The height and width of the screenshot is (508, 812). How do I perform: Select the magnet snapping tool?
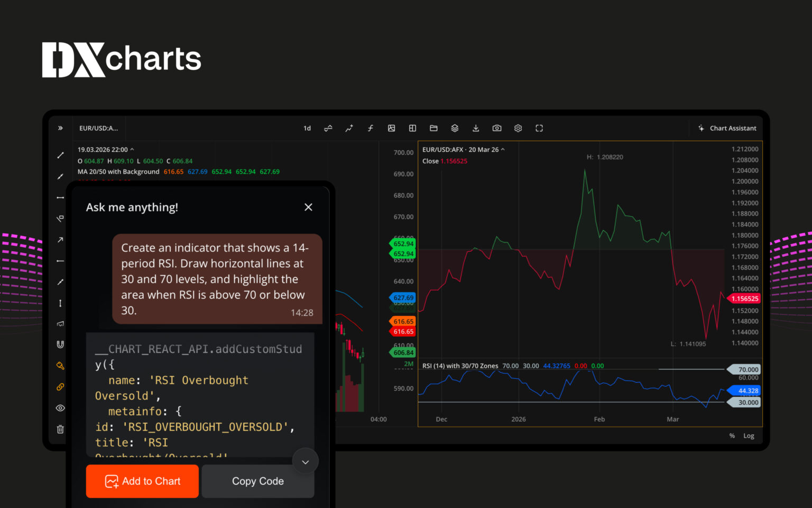coord(60,344)
